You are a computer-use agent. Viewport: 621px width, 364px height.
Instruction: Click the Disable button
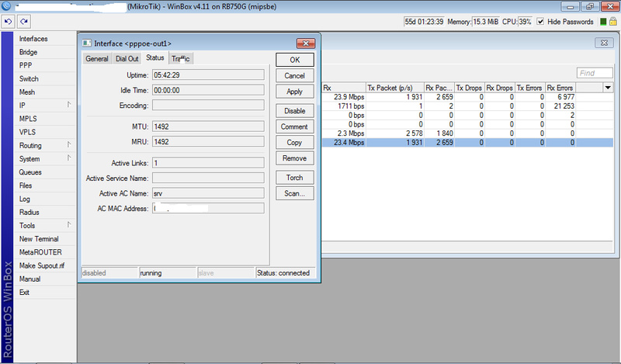click(x=295, y=111)
